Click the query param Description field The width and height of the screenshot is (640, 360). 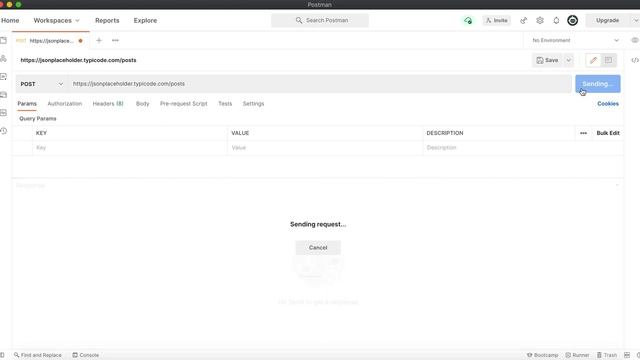click(x=523, y=148)
